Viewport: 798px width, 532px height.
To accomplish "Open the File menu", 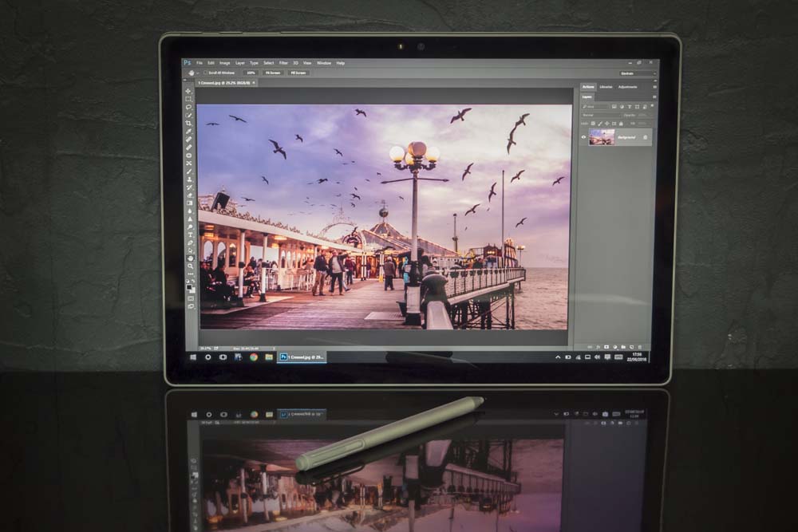I will 199,63.
